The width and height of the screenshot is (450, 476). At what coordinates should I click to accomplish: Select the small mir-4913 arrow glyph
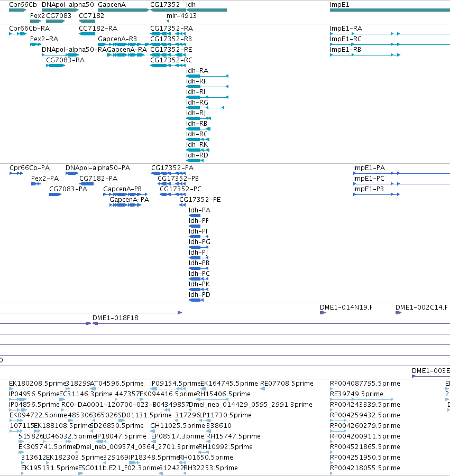click(168, 21)
